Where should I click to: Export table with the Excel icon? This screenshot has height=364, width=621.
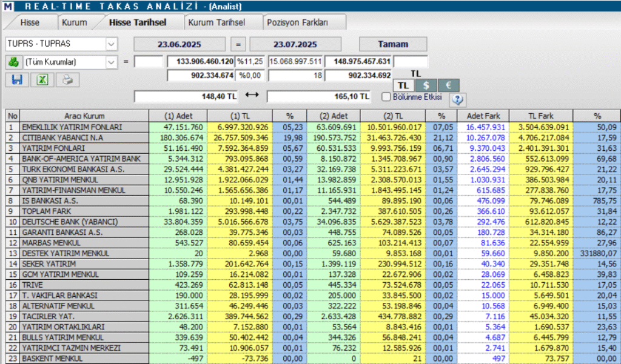(x=42, y=79)
